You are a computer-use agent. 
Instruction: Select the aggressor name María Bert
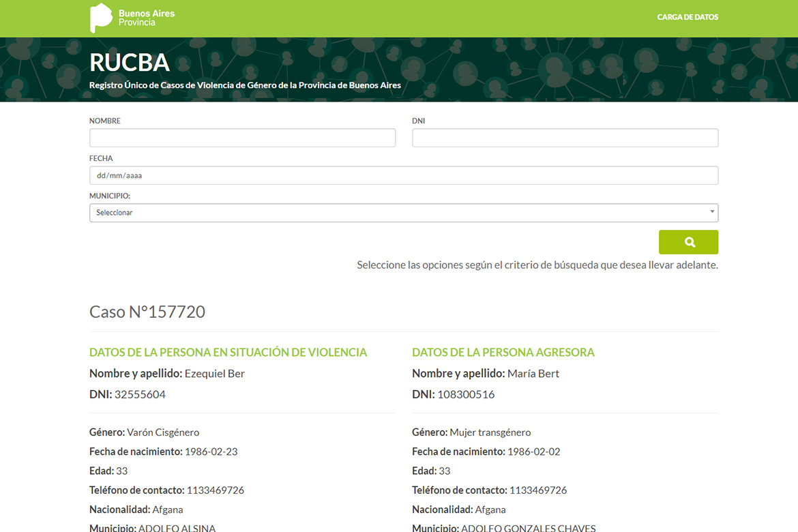pos(533,373)
